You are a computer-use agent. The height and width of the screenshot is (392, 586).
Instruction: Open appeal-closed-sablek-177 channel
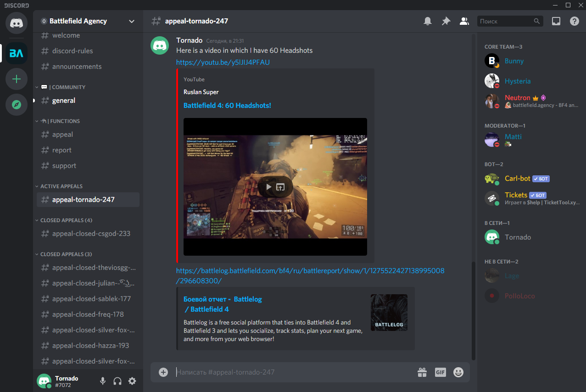coord(88,299)
